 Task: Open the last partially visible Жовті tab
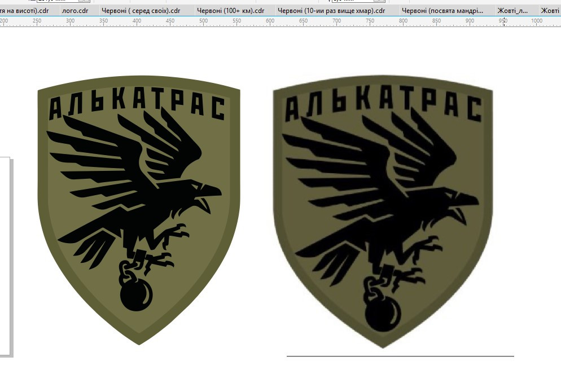[x=550, y=11]
